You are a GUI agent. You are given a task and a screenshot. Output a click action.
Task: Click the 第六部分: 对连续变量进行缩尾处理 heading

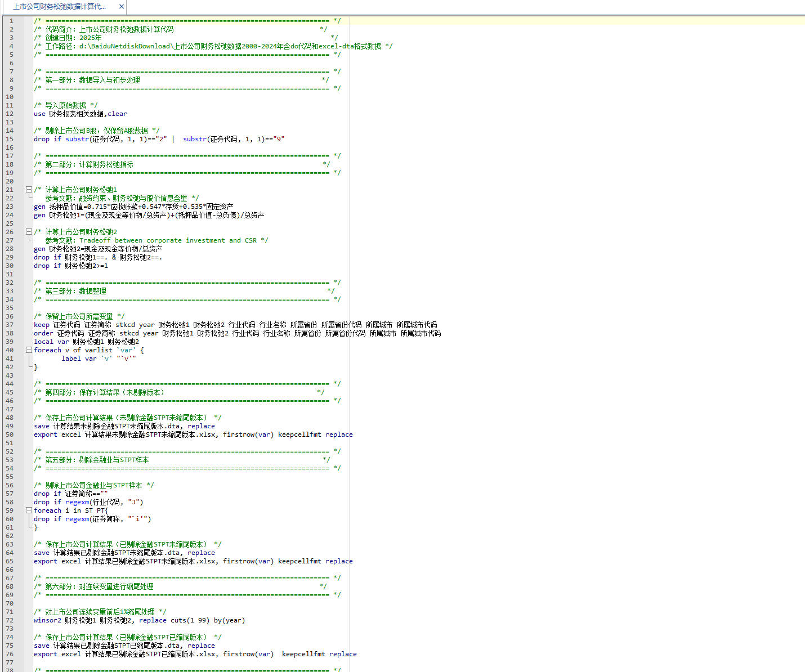point(180,586)
